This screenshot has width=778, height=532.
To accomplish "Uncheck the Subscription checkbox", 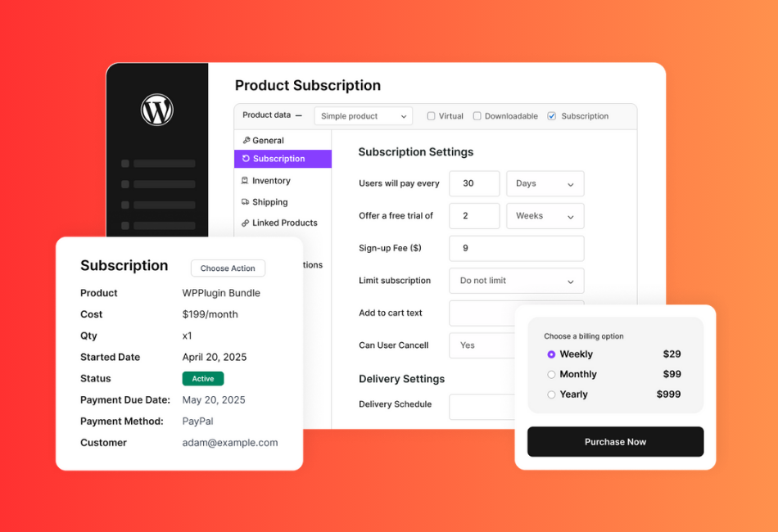I will pyautogui.click(x=552, y=115).
